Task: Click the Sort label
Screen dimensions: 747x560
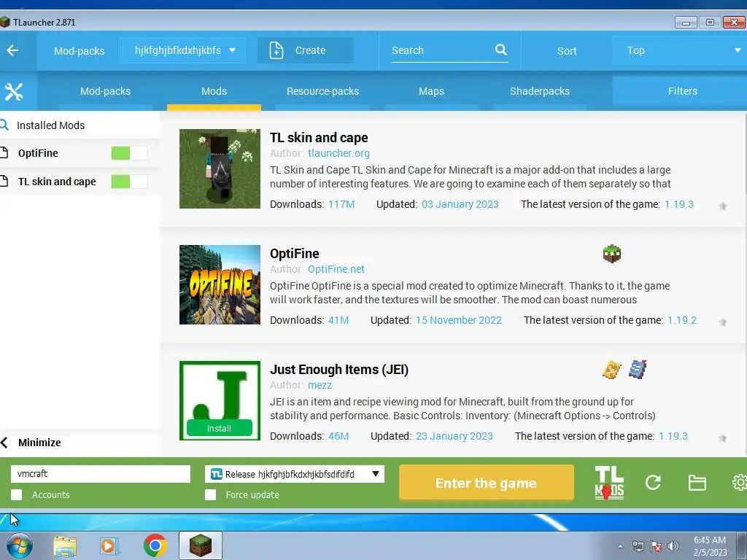Action: (x=567, y=51)
